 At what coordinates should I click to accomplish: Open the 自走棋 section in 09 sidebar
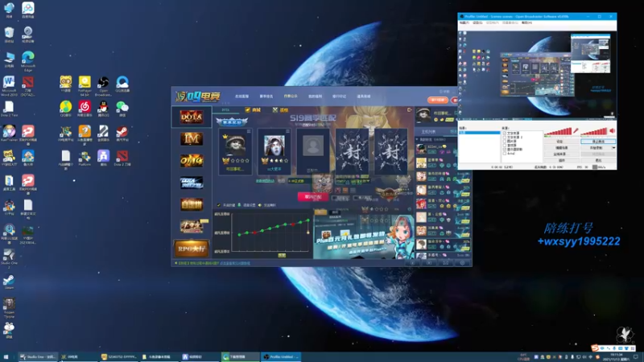click(192, 204)
